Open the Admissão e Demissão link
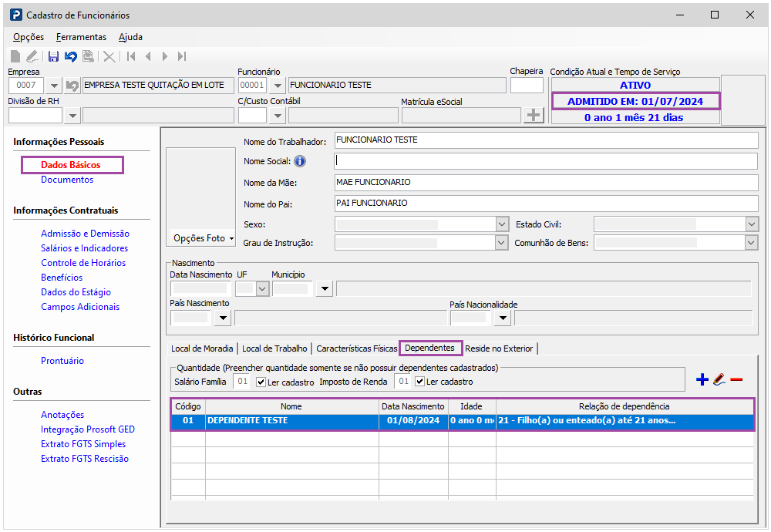 tap(85, 234)
